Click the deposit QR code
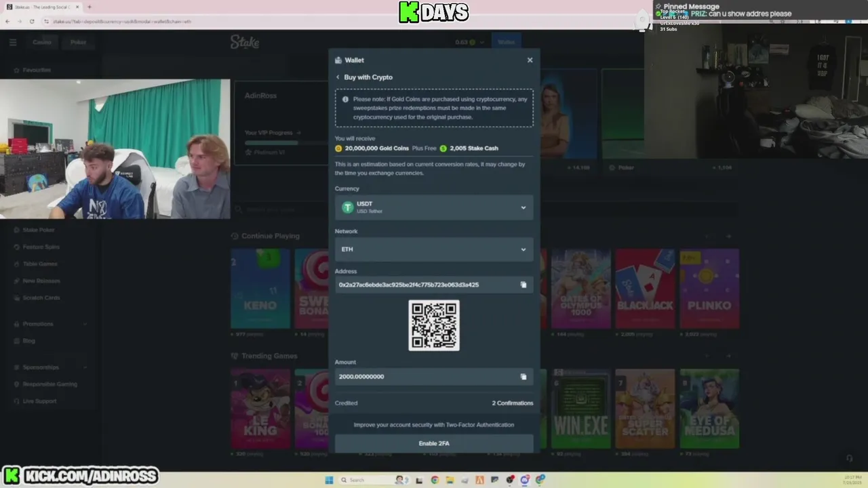The image size is (868, 488). 434,325
